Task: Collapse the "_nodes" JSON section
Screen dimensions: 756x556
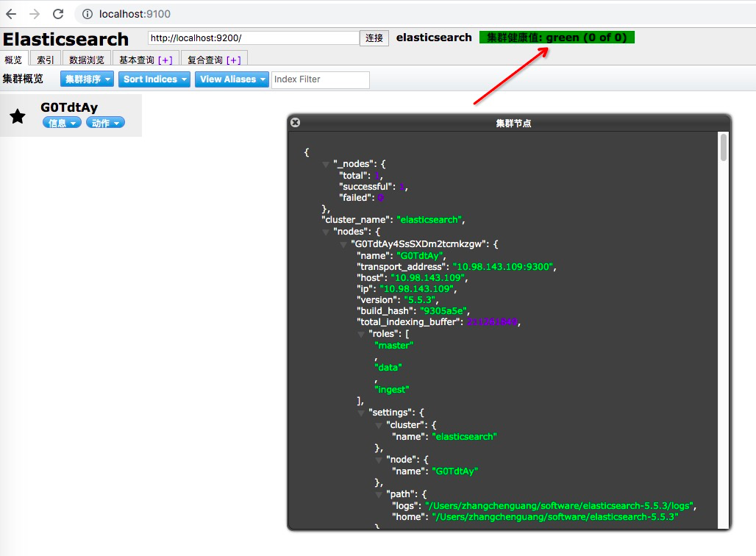Action: click(x=326, y=164)
